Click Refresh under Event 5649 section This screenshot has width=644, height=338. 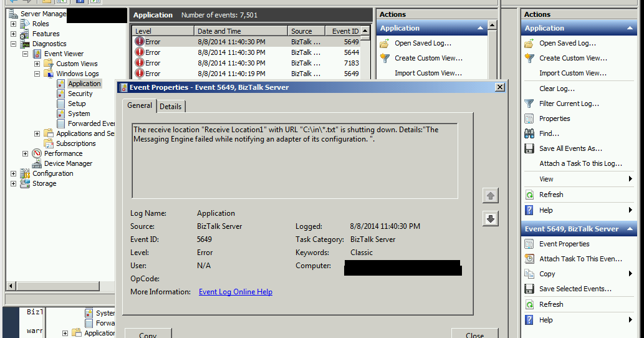point(551,304)
